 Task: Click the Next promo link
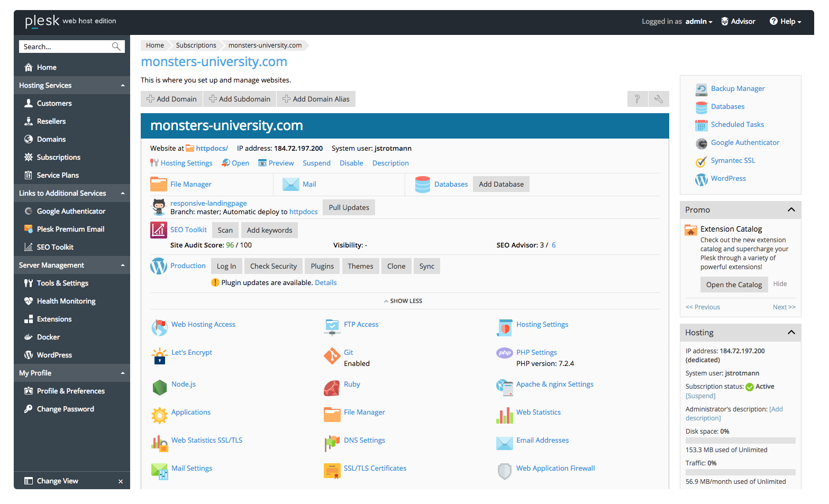pos(784,307)
